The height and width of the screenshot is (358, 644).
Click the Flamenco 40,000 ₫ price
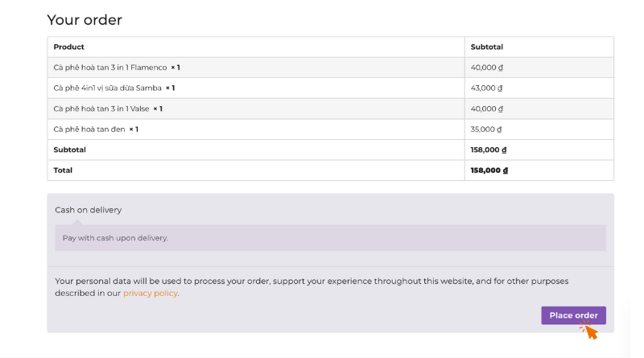click(x=487, y=68)
